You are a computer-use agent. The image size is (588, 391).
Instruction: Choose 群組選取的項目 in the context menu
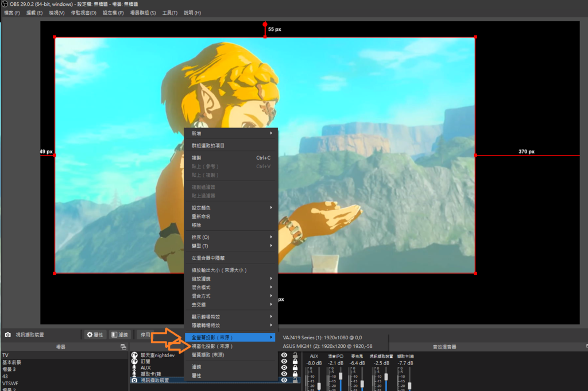coord(231,145)
